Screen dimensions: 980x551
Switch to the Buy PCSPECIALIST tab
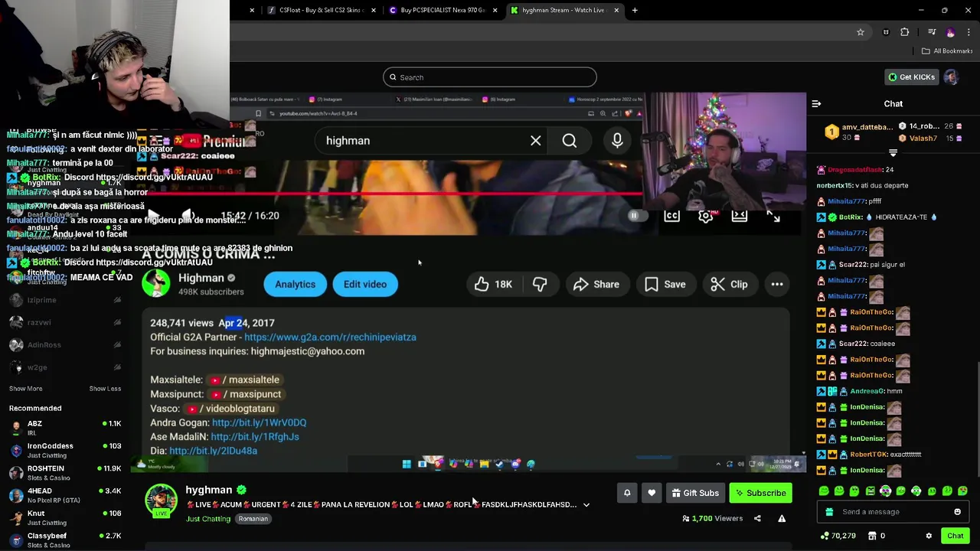click(444, 10)
